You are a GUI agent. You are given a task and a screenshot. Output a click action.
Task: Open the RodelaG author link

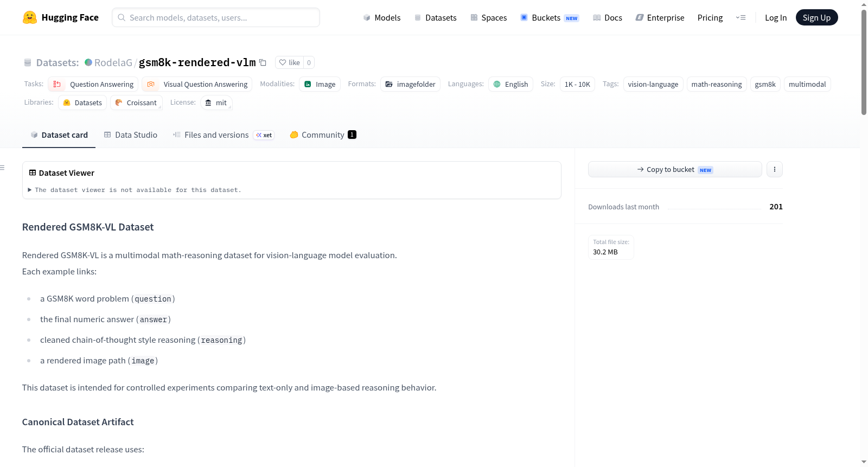[113, 62]
